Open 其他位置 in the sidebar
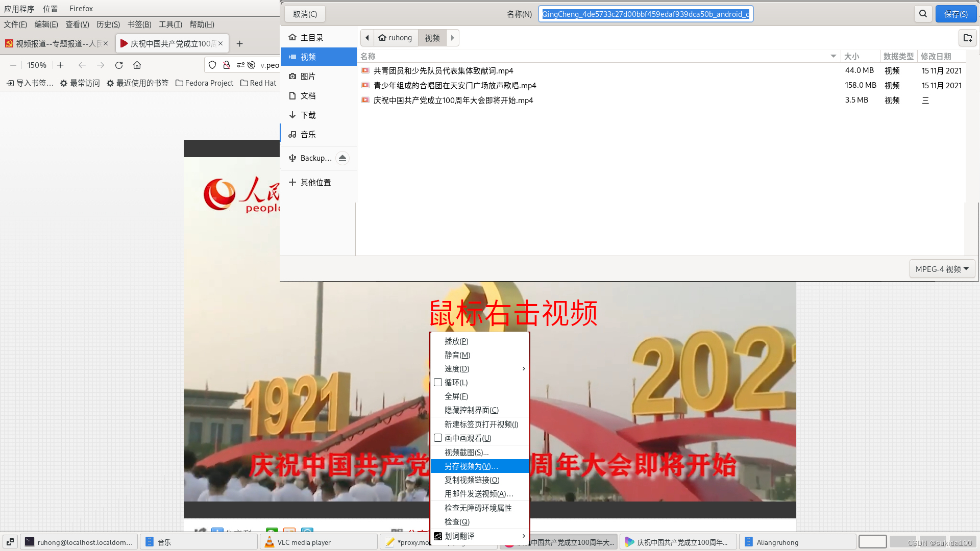The image size is (980, 551). pos(318,183)
